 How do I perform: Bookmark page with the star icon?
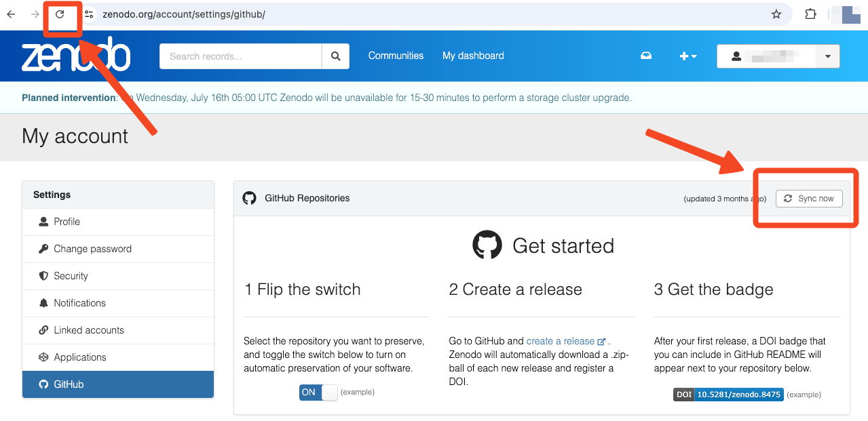[x=776, y=14]
